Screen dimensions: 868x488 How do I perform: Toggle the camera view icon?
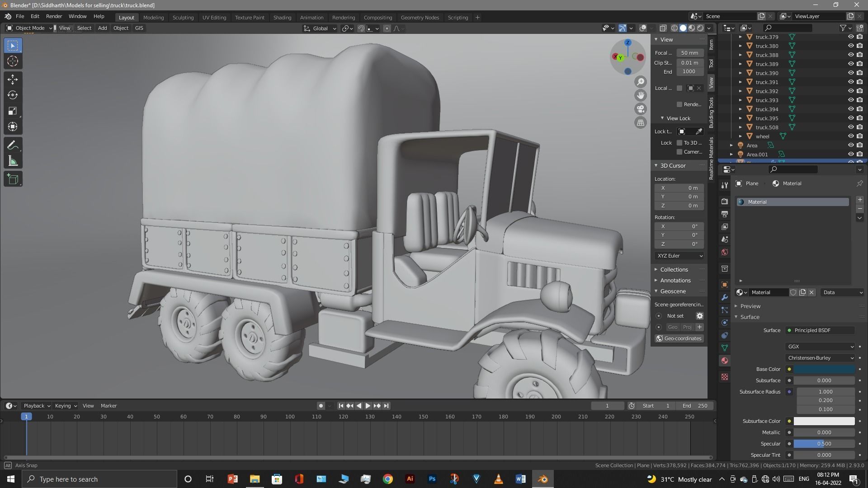point(641,109)
